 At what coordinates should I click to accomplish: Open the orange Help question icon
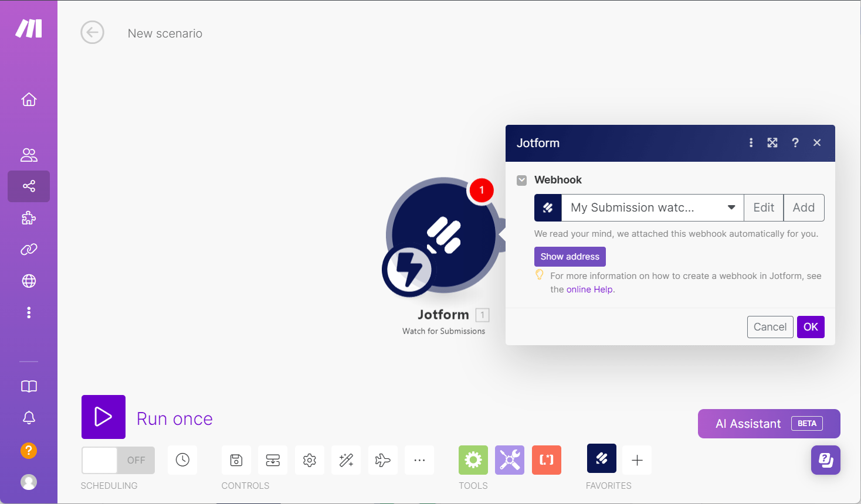pyautogui.click(x=29, y=450)
